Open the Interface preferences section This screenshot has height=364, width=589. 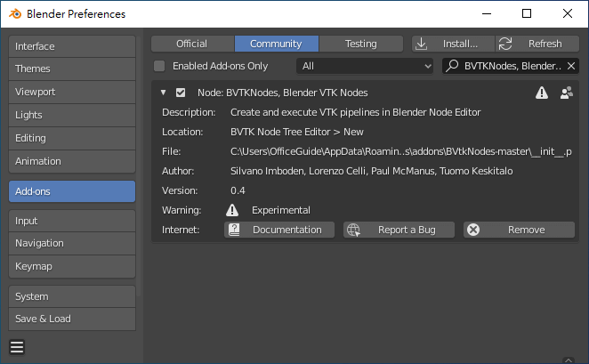72,46
